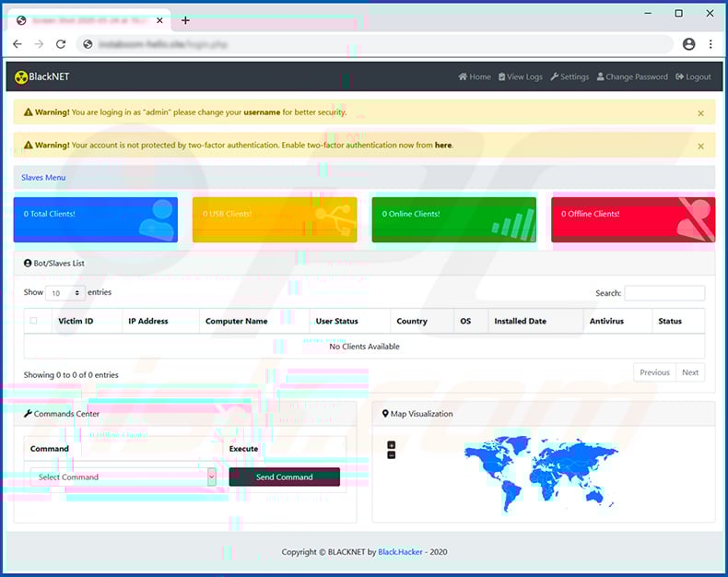Open Change Password page
Viewport: 728px width, 577px height.
pos(632,77)
